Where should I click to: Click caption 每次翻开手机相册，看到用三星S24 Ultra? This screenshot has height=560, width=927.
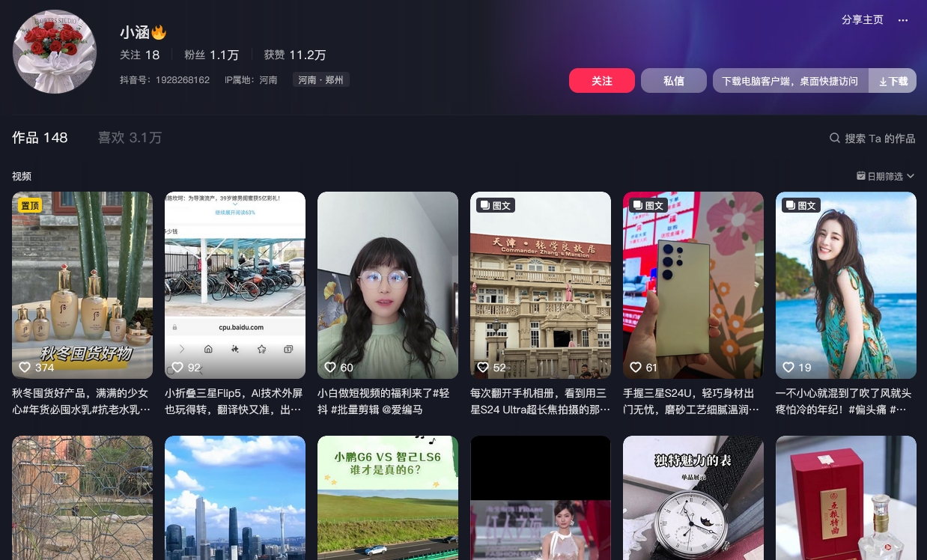point(540,401)
